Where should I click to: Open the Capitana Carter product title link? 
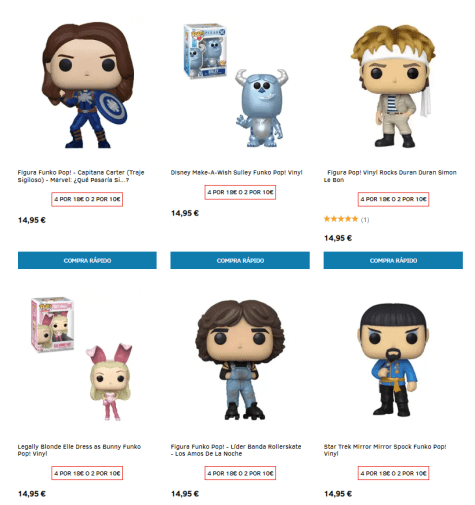tap(81, 176)
